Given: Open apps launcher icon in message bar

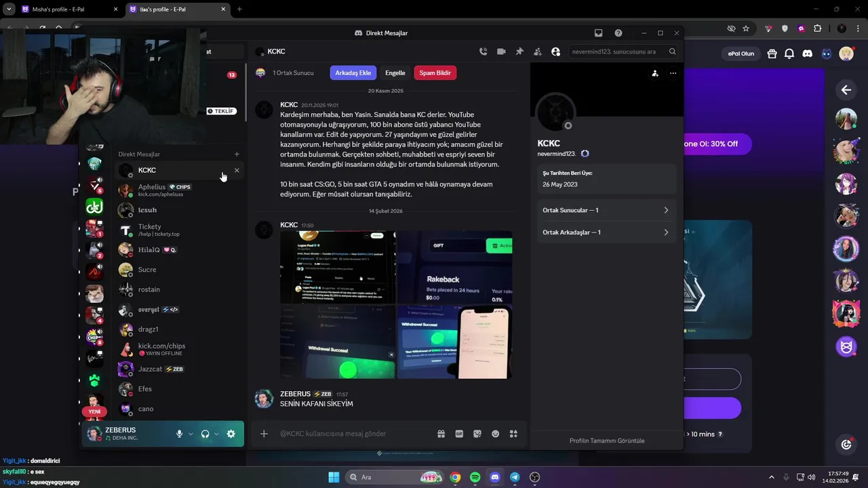Looking at the screenshot, I should click(x=514, y=434).
